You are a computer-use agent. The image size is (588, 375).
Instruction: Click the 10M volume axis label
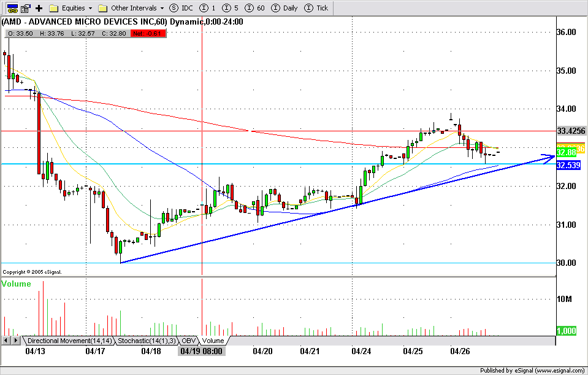[564, 299]
